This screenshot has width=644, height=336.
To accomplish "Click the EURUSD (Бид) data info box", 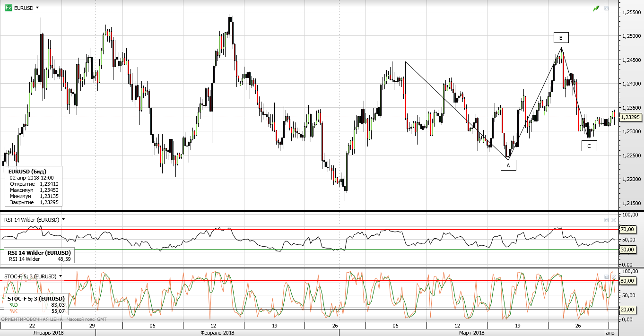I will coord(33,186).
